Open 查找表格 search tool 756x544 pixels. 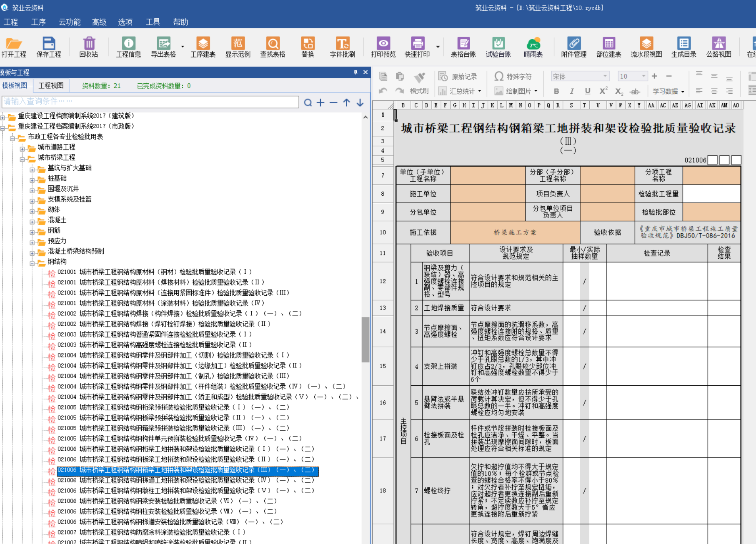tap(273, 47)
